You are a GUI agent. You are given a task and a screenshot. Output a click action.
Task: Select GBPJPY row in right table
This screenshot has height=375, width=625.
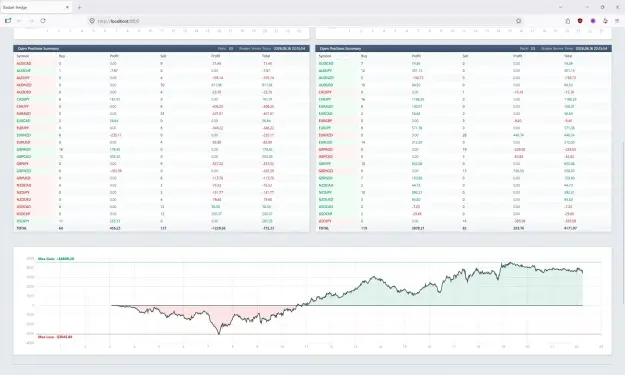click(x=464, y=164)
